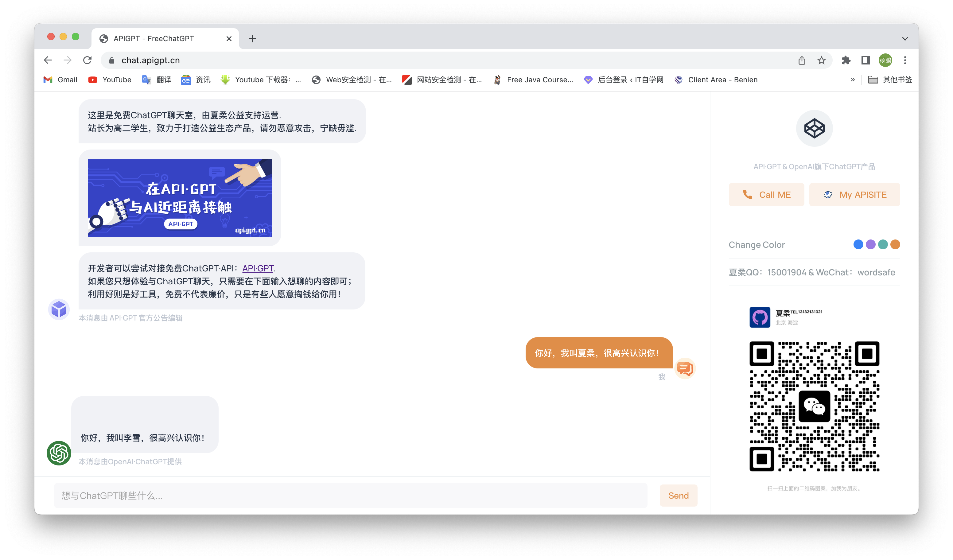
Task: Toggle the browser side panel icon
Action: (x=865, y=60)
